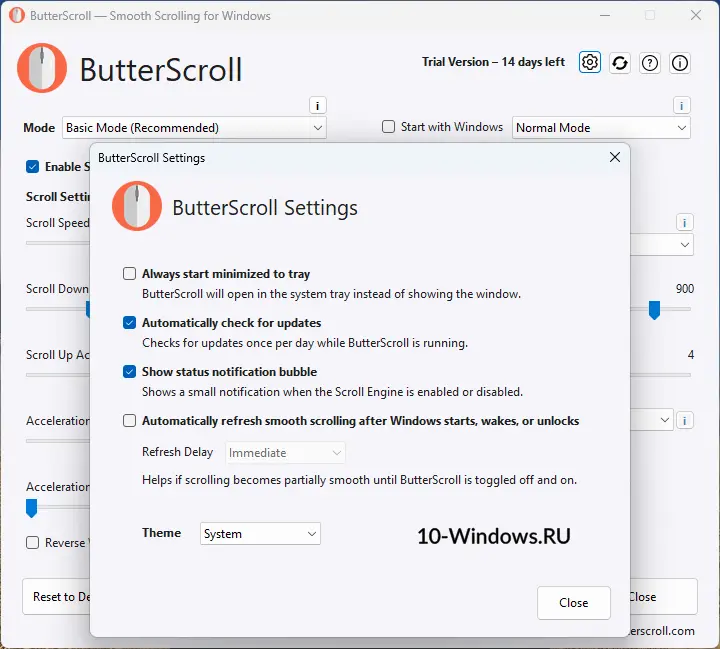The image size is (720, 649).
Task: Open the About circled-i icon
Action: [x=680, y=62]
